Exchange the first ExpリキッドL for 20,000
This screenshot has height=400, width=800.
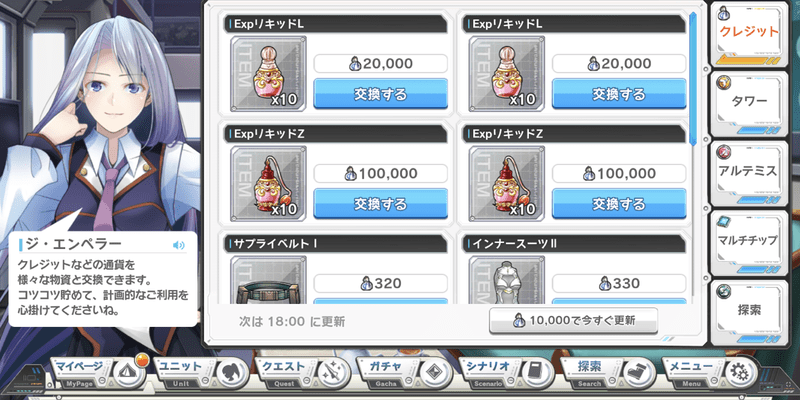point(381,94)
